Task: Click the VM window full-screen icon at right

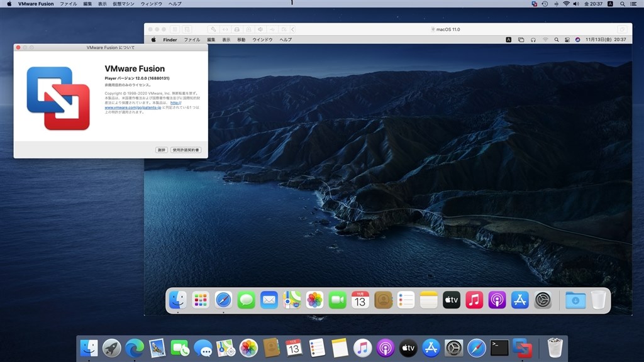Action: [622, 29]
